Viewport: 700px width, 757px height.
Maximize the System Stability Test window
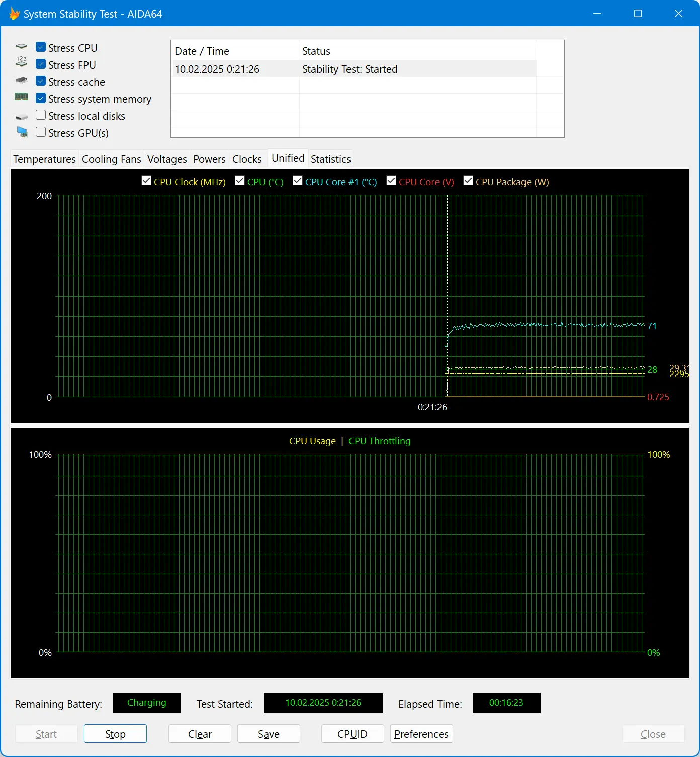click(x=638, y=14)
